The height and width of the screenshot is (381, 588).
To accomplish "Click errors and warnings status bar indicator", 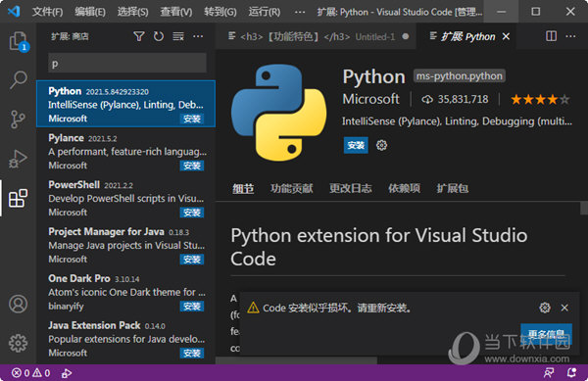I will pyautogui.click(x=30, y=373).
